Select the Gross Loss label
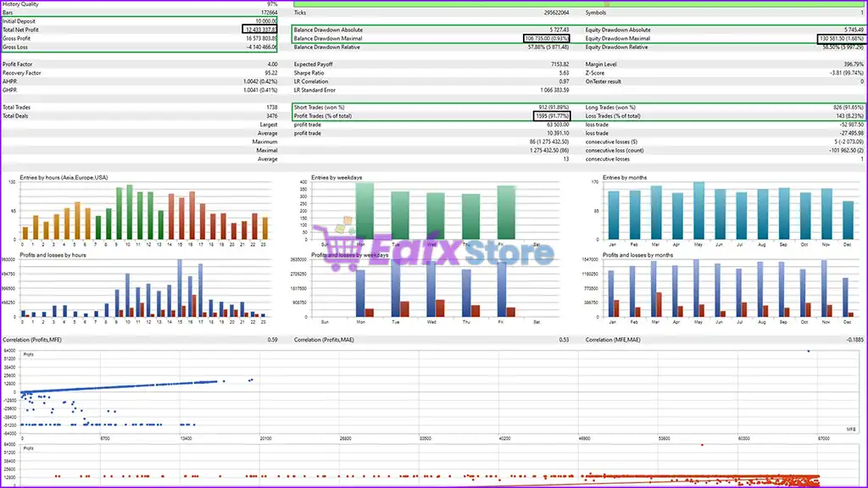This screenshot has height=488, width=868. click(x=15, y=47)
